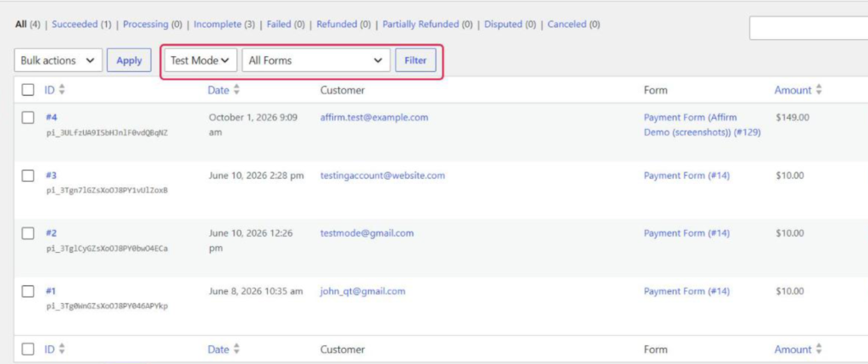868x364 pixels.
Task: Filter by Failed status
Action: point(279,25)
